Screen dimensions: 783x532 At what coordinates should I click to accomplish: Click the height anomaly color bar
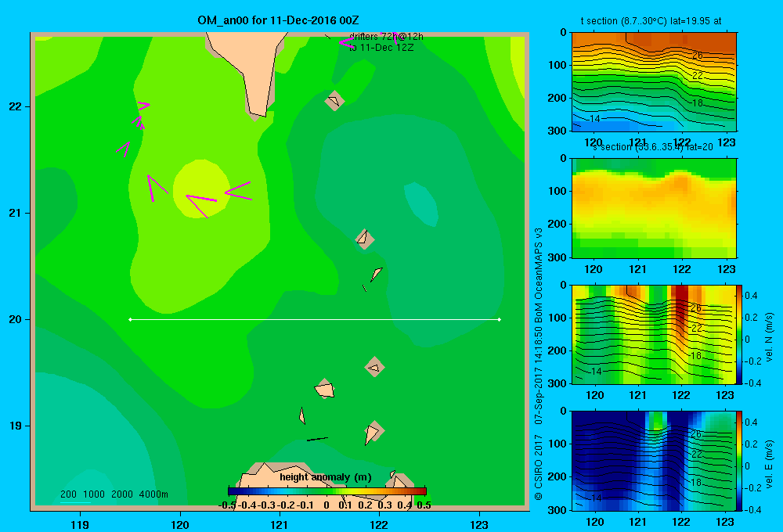pyautogui.click(x=327, y=491)
